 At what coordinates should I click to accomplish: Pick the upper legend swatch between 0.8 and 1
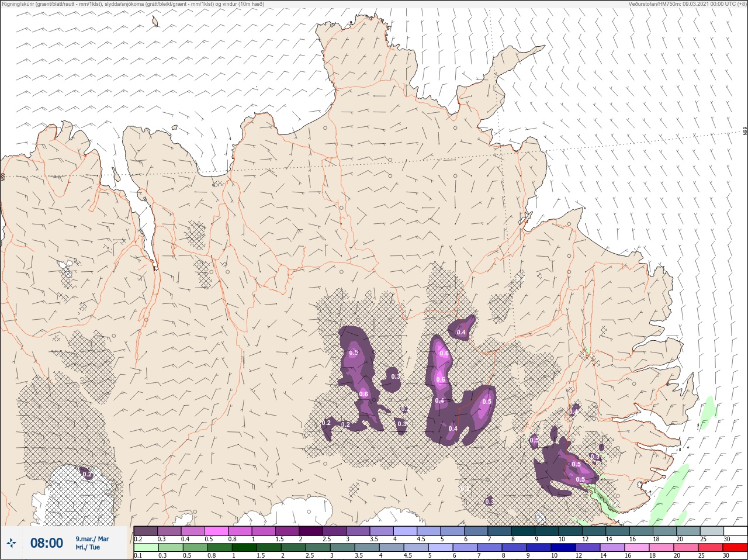(240, 531)
